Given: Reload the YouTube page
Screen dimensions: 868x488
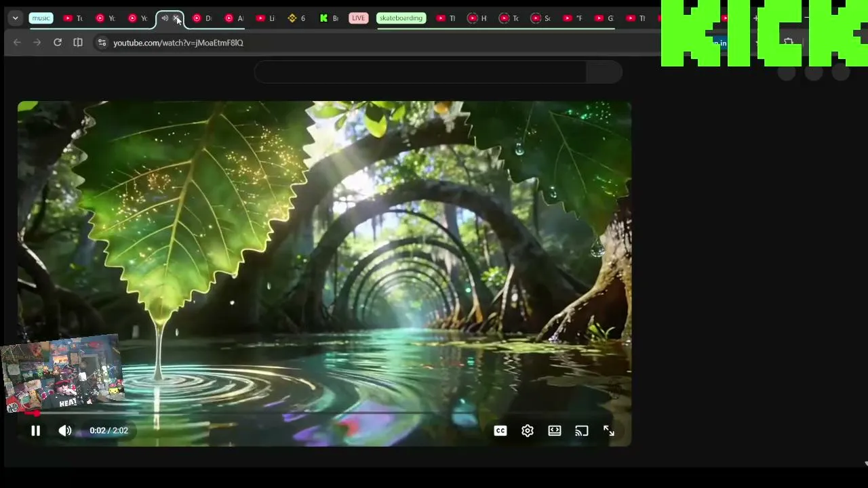Looking at the screenshot, I should click(x=58, y=43).
